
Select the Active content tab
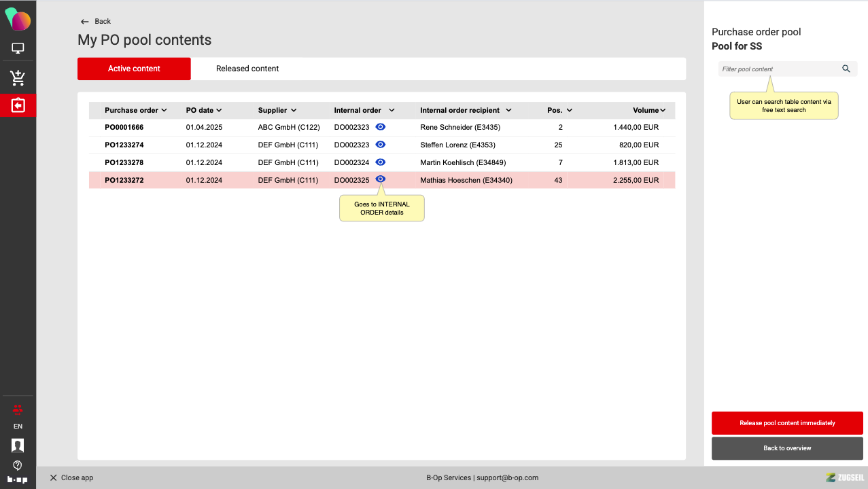click(x=134, y=69)
